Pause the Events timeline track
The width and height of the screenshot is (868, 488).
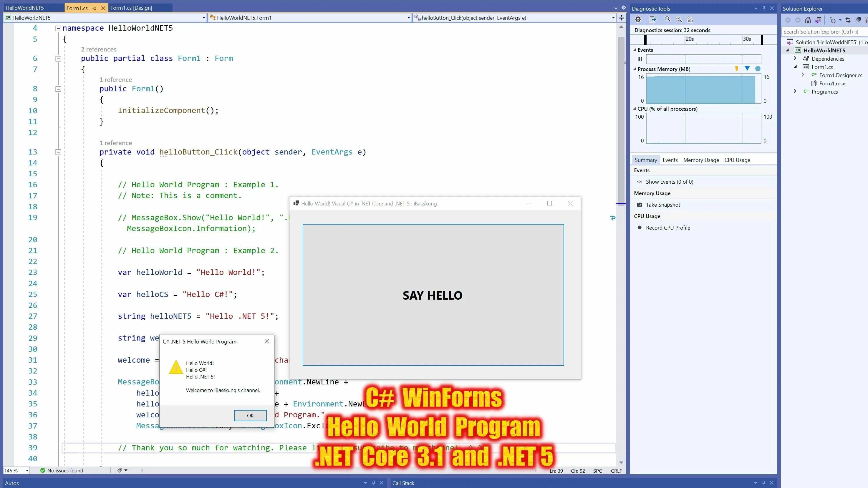pos(640,59)
